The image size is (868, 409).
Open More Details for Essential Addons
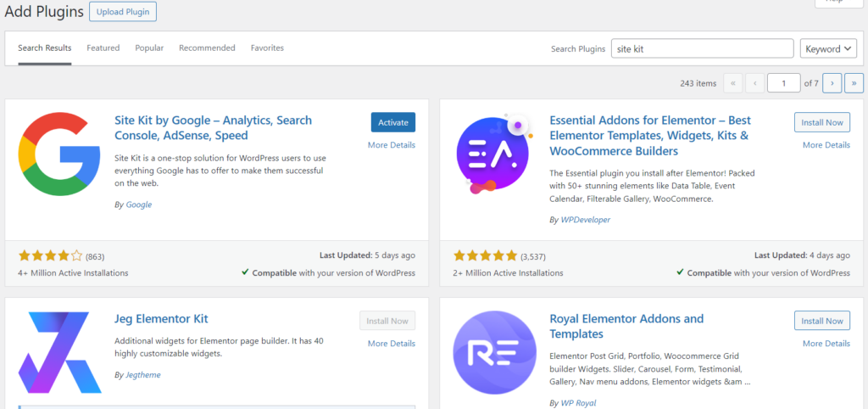click(826, 145)
